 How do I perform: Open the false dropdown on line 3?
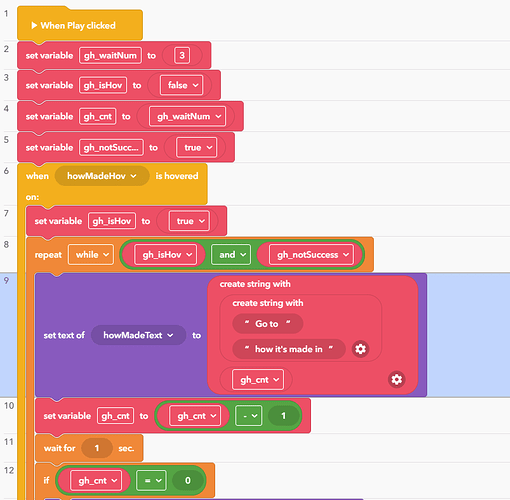point(182,85)
